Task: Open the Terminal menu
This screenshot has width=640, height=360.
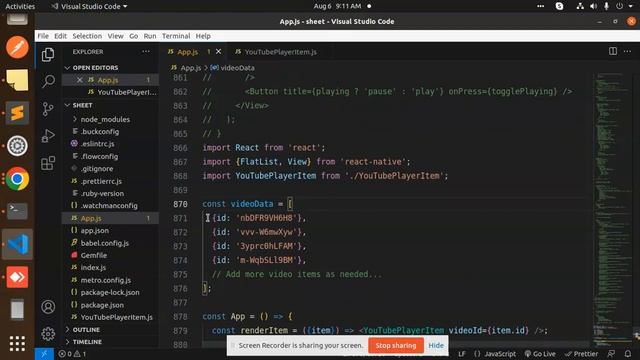Action: 176,36
